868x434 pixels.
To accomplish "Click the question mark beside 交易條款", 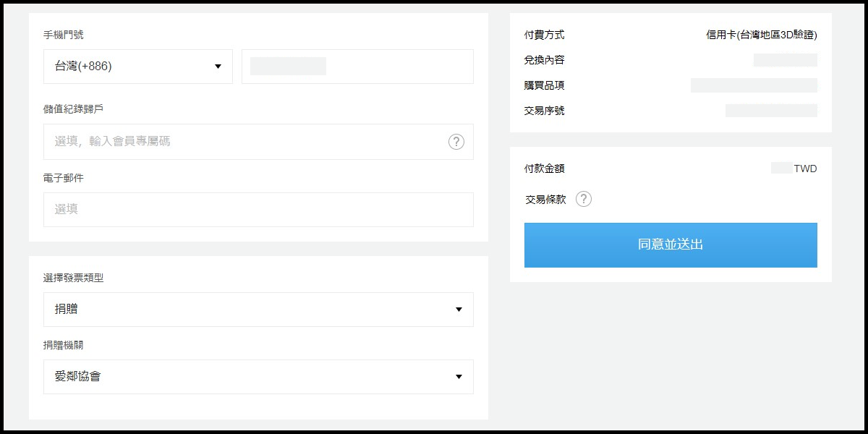I will (584, 199).
